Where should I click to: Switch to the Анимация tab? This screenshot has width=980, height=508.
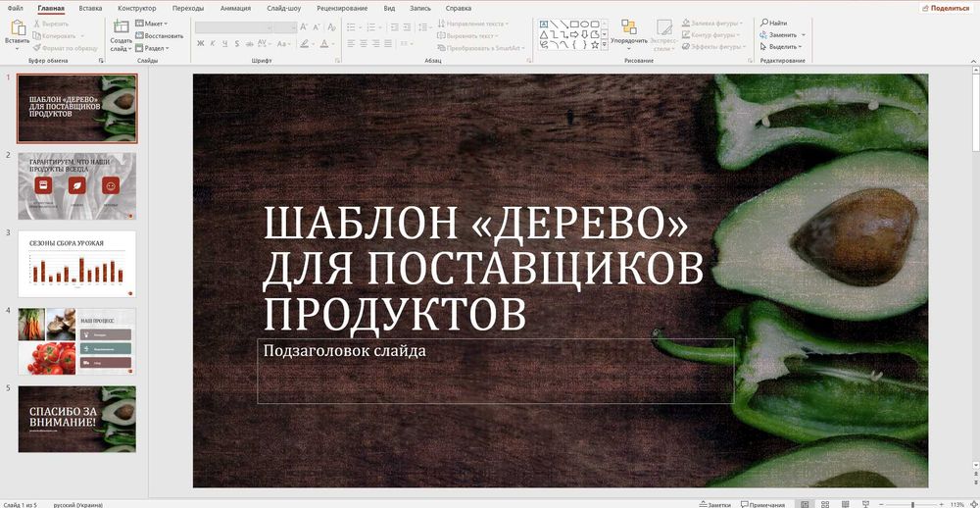pyautogui.click(x=235, y=8)
